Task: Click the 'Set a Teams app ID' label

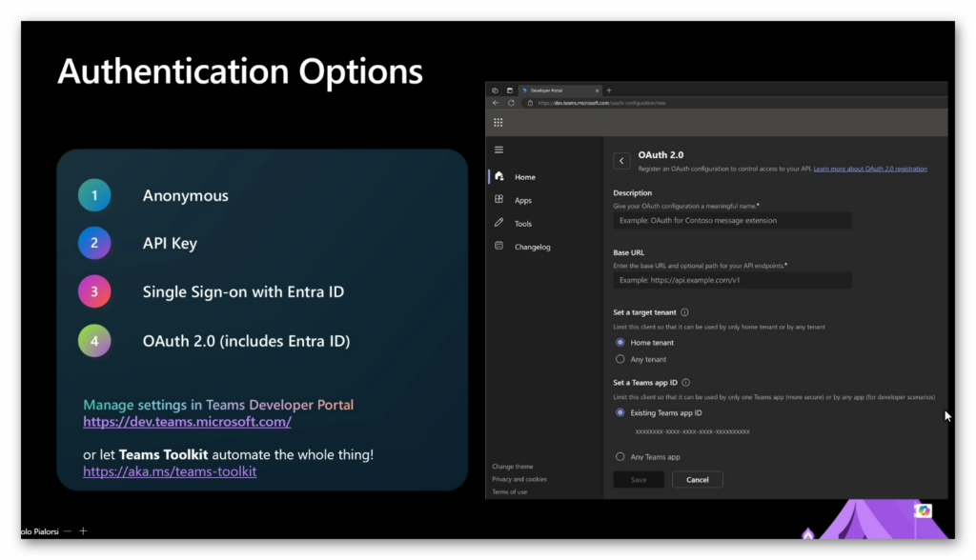Action: pos(645,383)
